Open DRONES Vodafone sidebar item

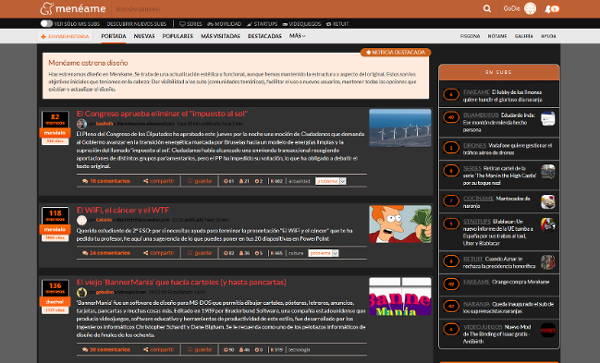[x=507, y=149]
